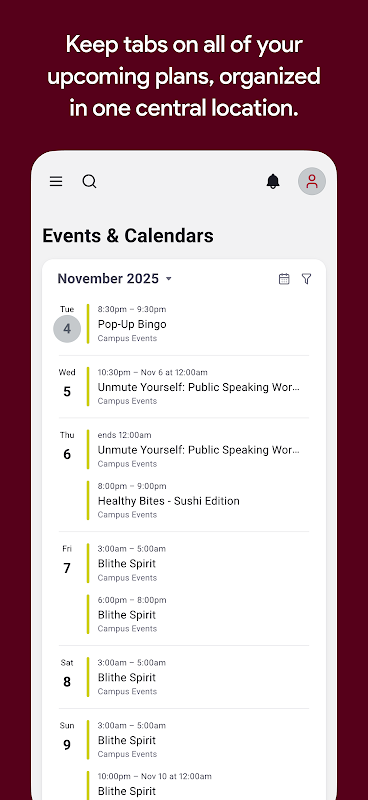Expand the November 2025 month dropdown
Screen dimensions: 368x800
(x=115, y=279)
